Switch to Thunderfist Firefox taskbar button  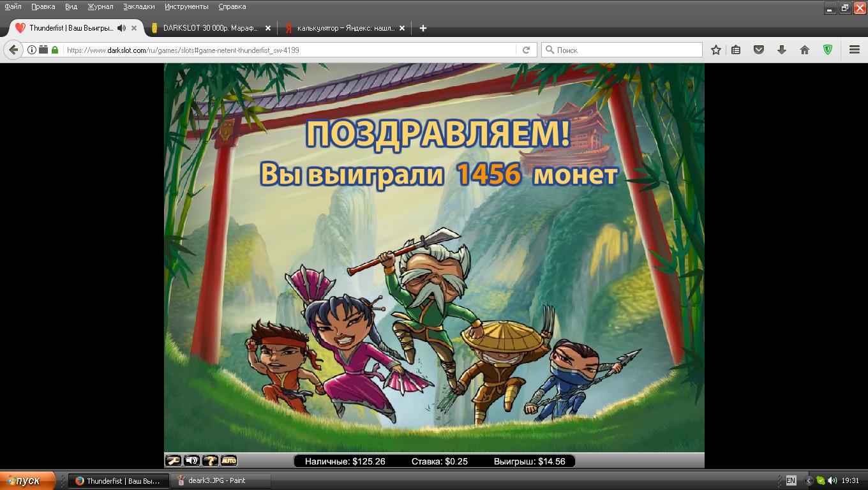tap(119, 480)
